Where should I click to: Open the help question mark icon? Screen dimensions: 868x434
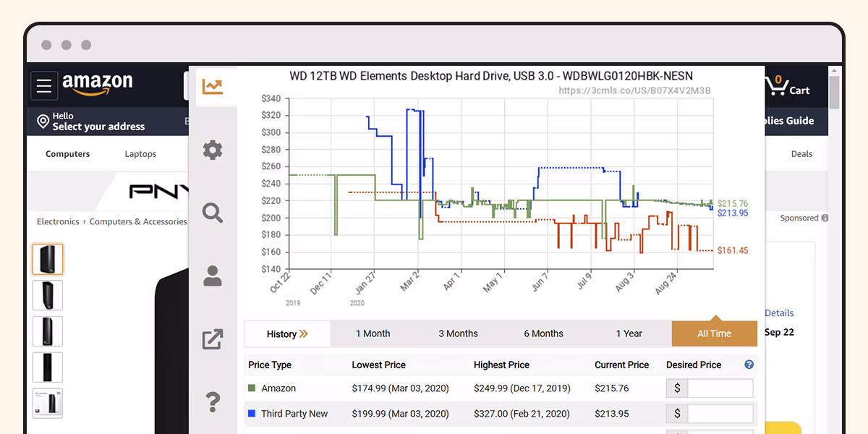click(x=213, y=401)
